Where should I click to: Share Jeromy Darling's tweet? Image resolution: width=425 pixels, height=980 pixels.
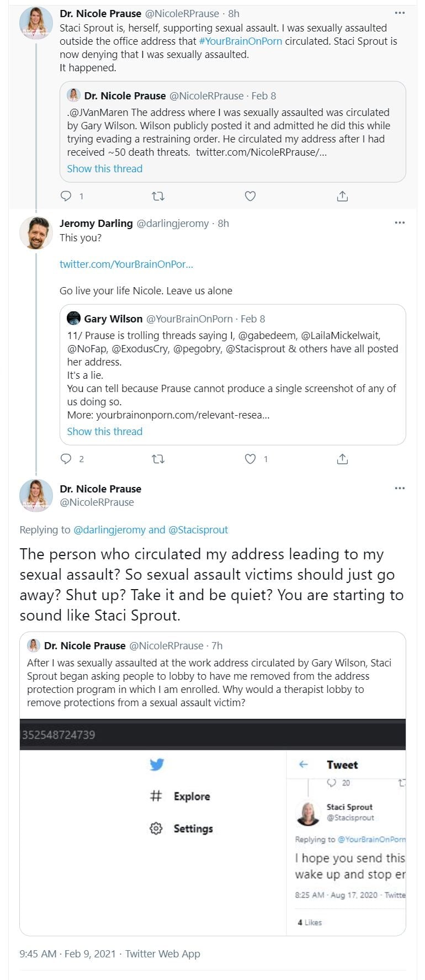tap(342, 459)
